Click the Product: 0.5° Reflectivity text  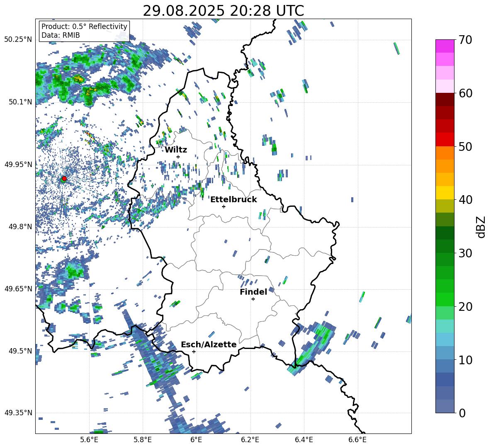pos(84,27)
